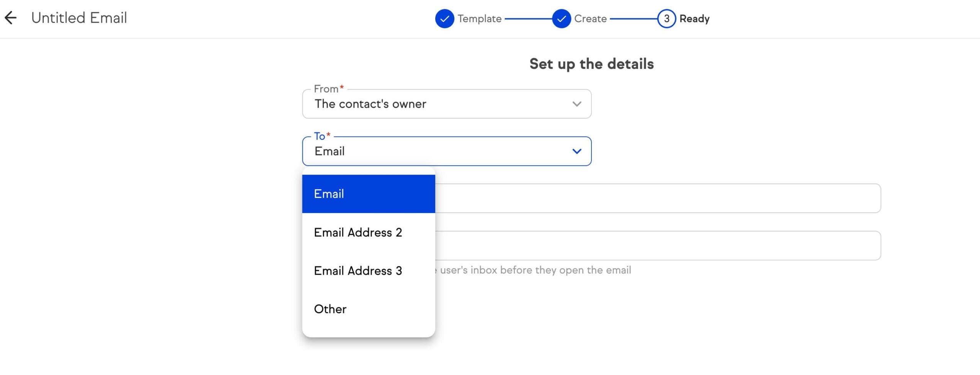Click the chevron on the From field
The width and height of the screenshot is (980, 375).
click(x=577, y=103)
